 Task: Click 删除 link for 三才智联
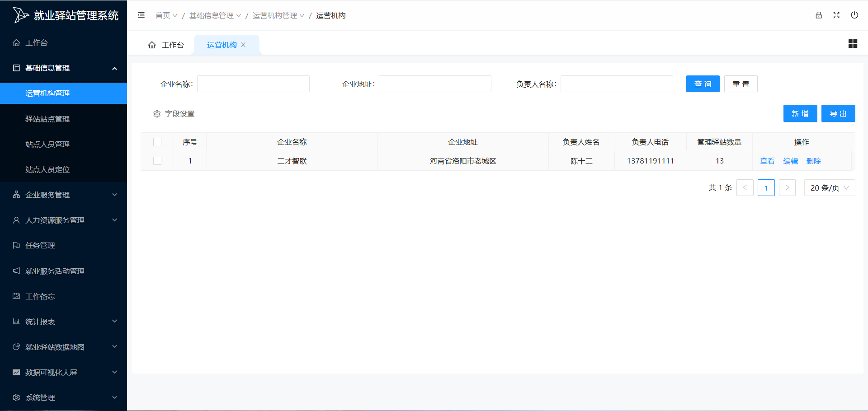pos(814,161)
